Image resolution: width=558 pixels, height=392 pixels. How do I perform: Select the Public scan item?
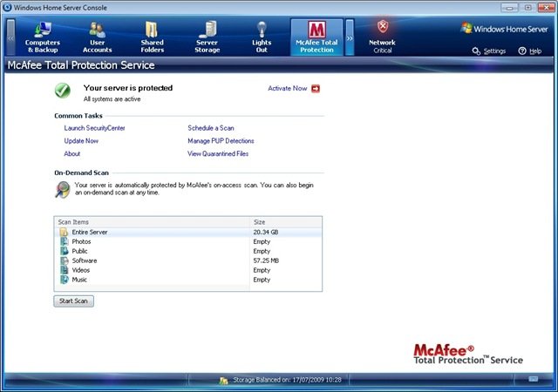tap(188, 251)
